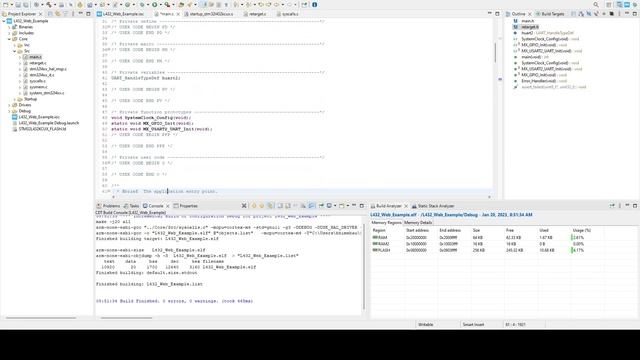Open the Properties tab
The height and width of the screenshot is (360, 640).
tap(186, 206)
